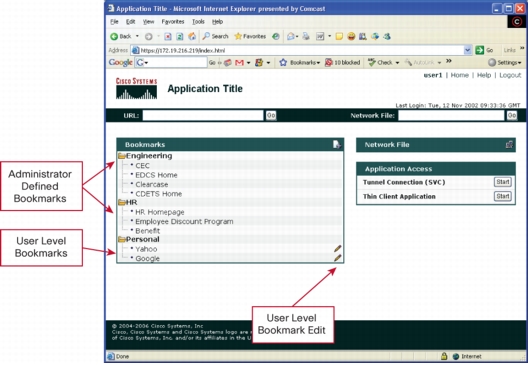Open the HR Homepage bookmark
529x365 pixels.
[x=160, y=212]
